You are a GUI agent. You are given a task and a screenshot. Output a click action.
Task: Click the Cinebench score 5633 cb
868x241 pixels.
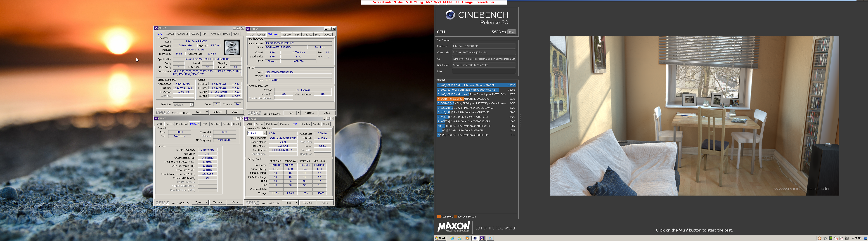(x=498, y=32)
